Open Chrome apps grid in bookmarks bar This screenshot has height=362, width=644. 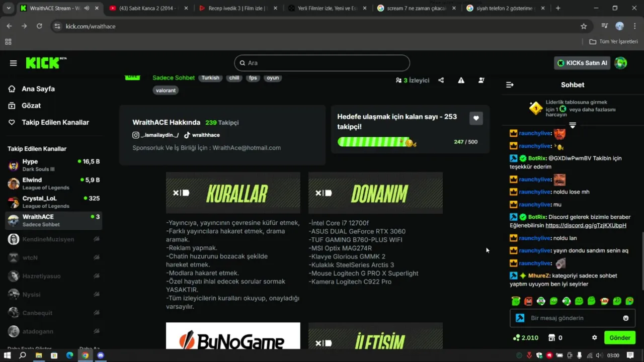coord(8,42)
